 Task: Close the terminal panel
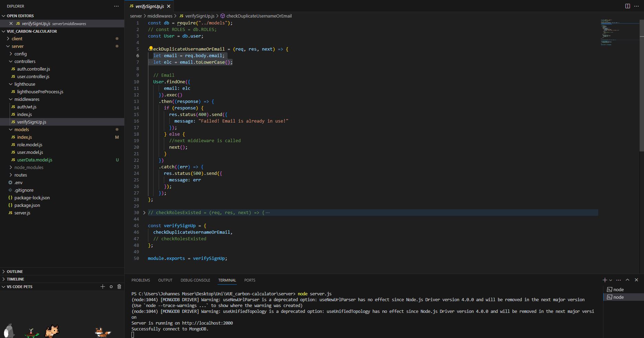click(636, 280)
